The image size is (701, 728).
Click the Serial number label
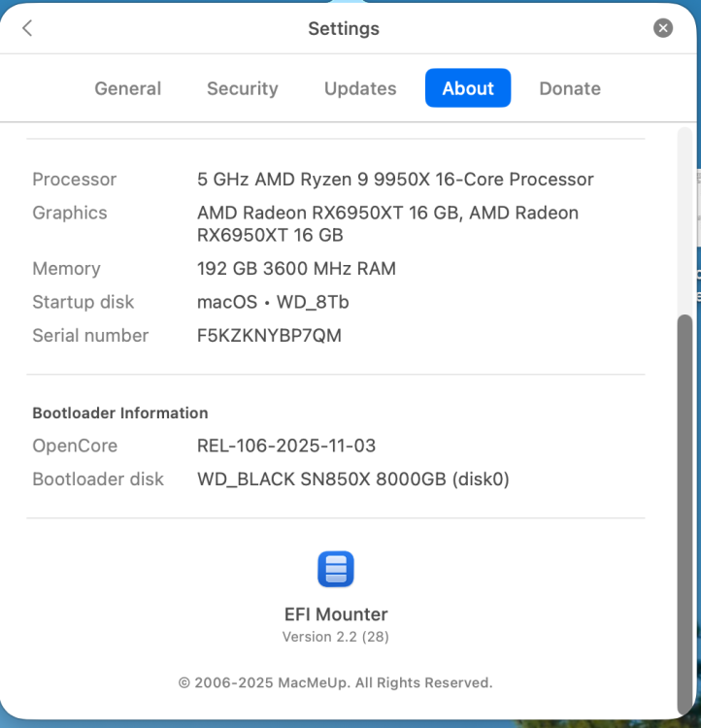tap(90, 335)
